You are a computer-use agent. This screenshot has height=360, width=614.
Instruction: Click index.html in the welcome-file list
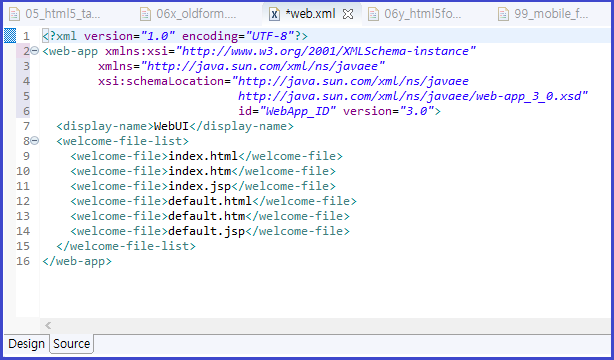click(x=203, y=156)
